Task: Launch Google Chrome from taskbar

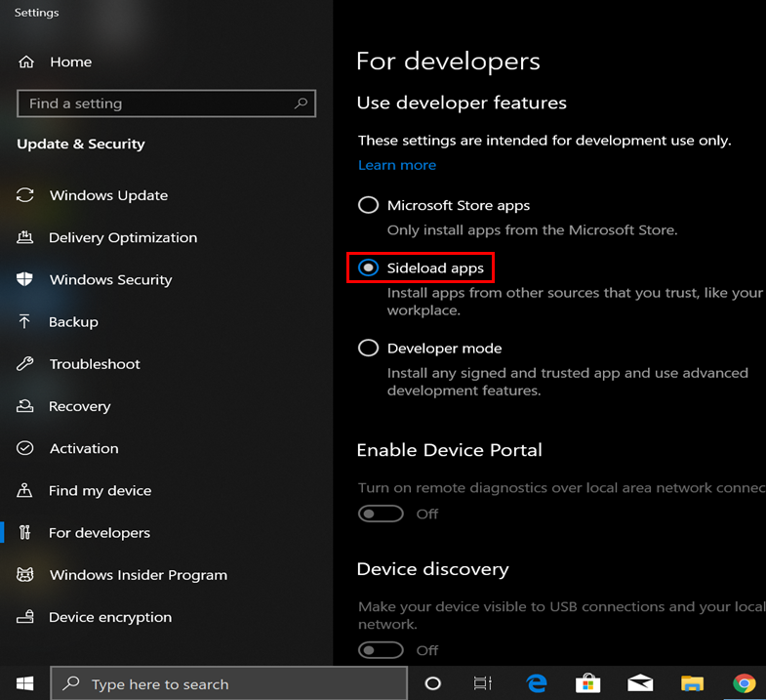Action: pyautogui.click(x=744, y=683)
